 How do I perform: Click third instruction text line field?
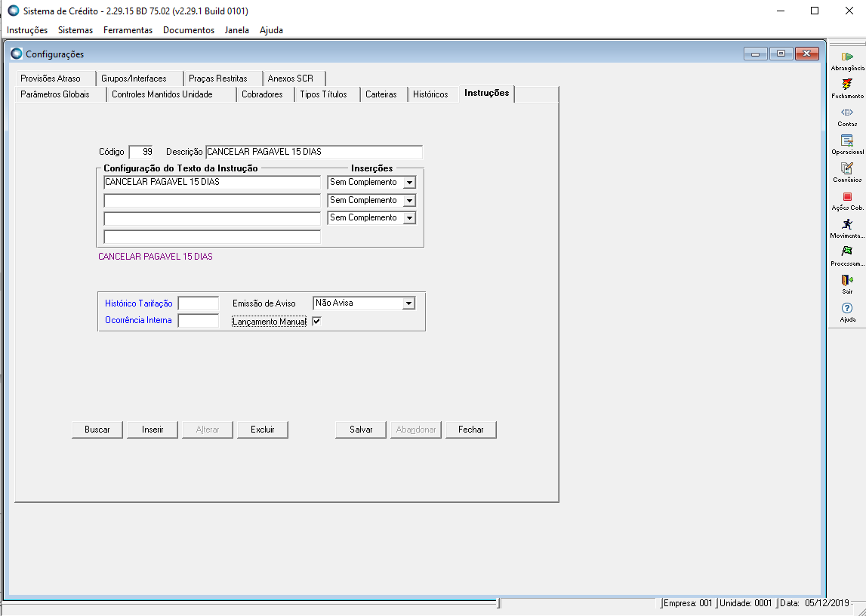click(212, 219)
